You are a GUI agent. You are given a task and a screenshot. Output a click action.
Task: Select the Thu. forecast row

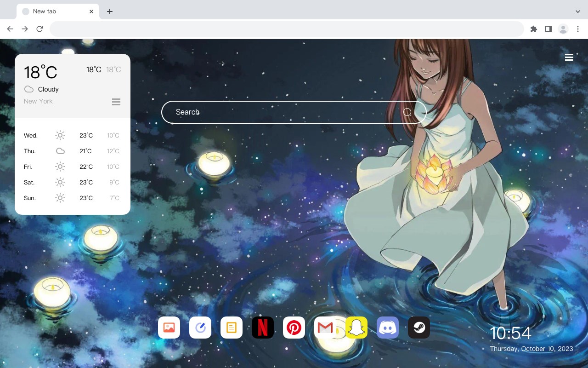tap(73, 151)
